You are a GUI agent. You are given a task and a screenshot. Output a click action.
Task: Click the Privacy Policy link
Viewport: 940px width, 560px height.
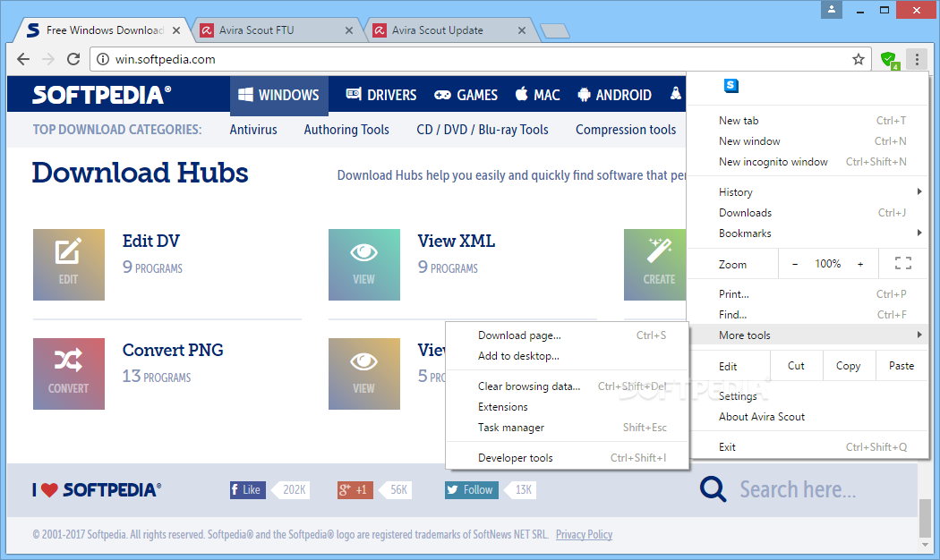click(584, 534)
